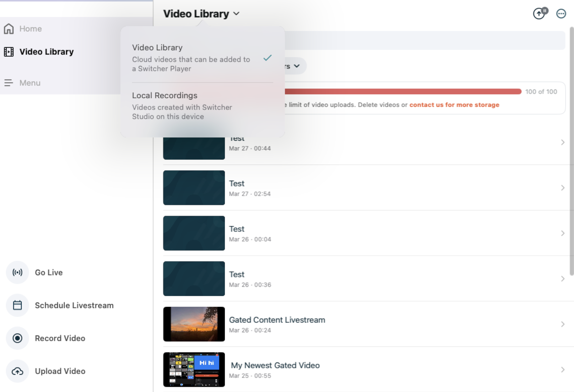Click the video list vertical scrollbar
Viewport: 574px width, 392px height.
point(572,151)
